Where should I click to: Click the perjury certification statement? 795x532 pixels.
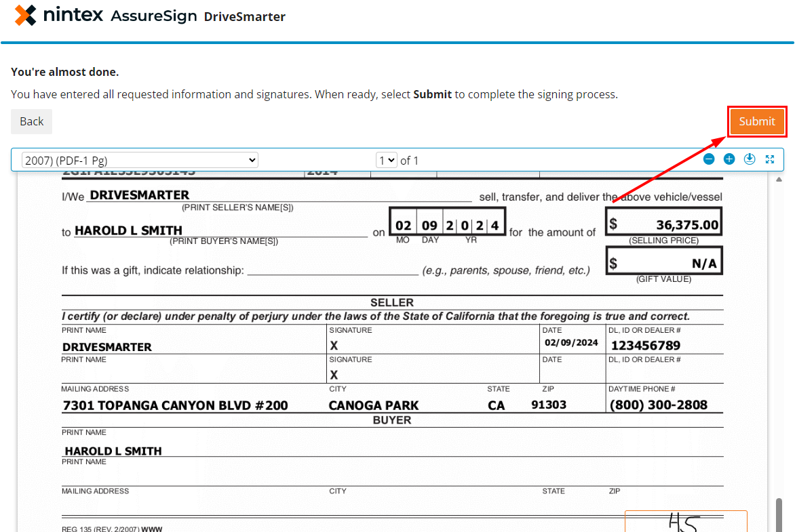[x=376, y=316]
